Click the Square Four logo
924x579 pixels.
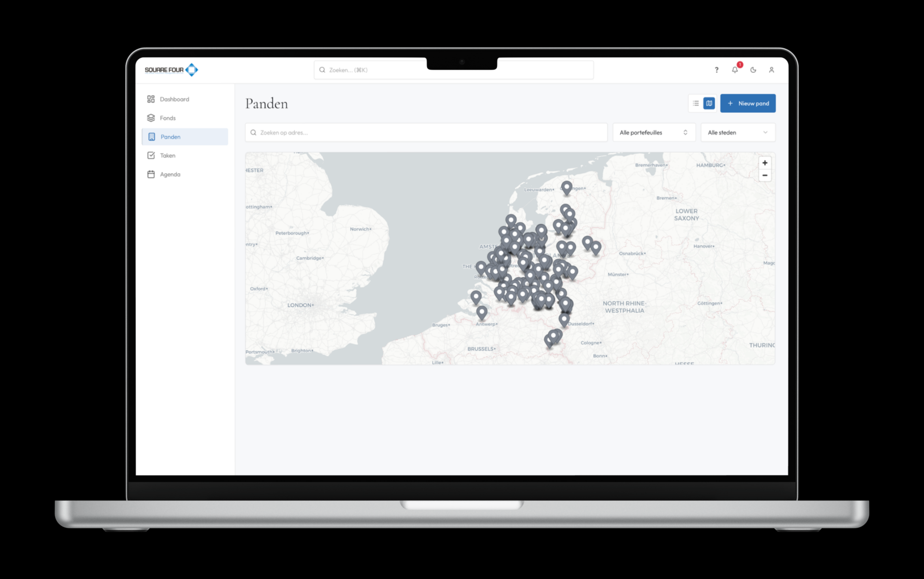point(171,70)
